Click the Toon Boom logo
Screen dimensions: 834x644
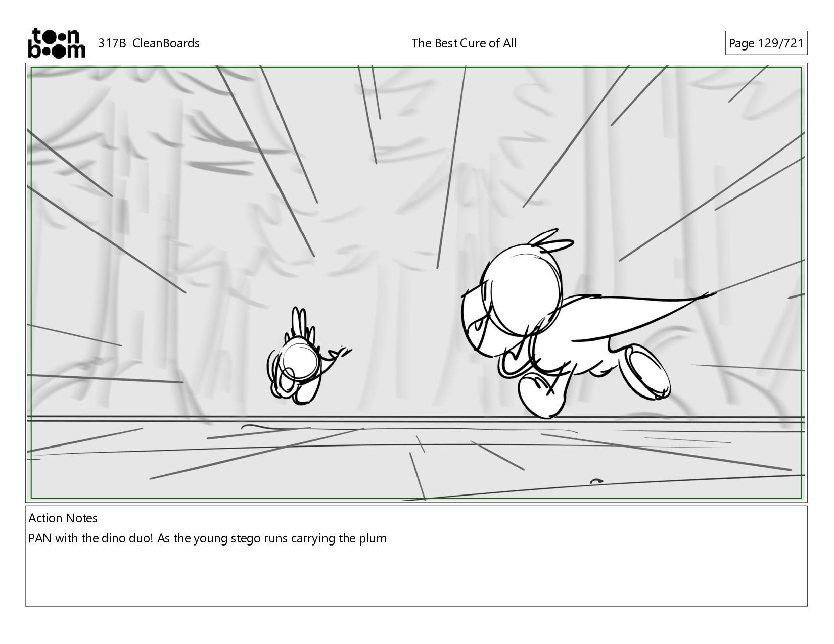(x=56, y=43)
